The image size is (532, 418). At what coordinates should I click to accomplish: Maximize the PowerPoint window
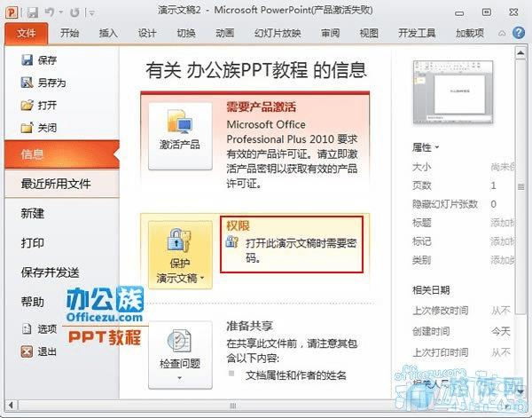(x=487, y=12)
